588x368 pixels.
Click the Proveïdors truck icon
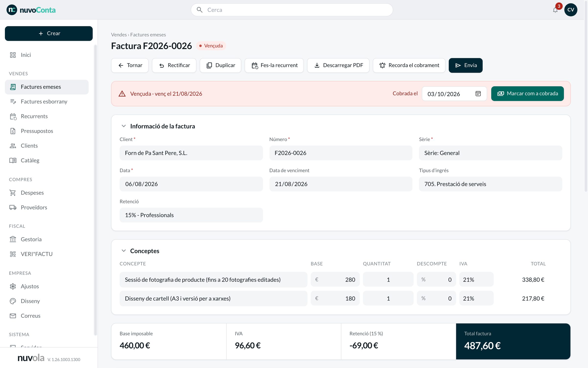pos(13,208)
